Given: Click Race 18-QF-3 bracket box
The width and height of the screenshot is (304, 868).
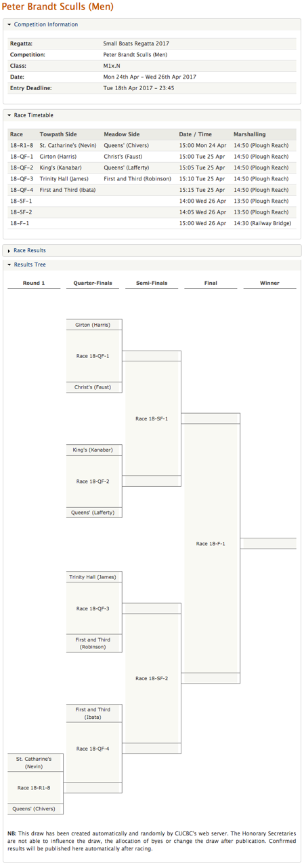Looking at the screenshot, I should click(x=93, y=608).
